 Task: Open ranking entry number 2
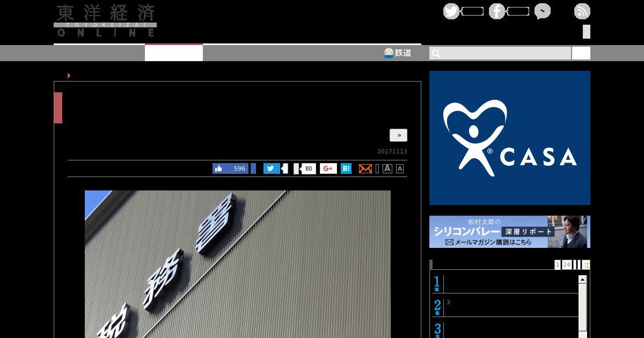pos(506,307)
